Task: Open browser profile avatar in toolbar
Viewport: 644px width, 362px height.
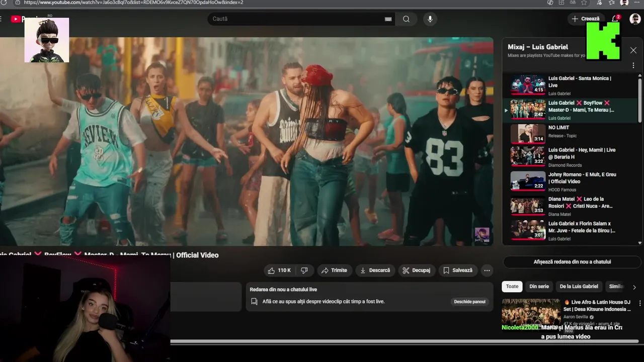Action: (624, 3)
